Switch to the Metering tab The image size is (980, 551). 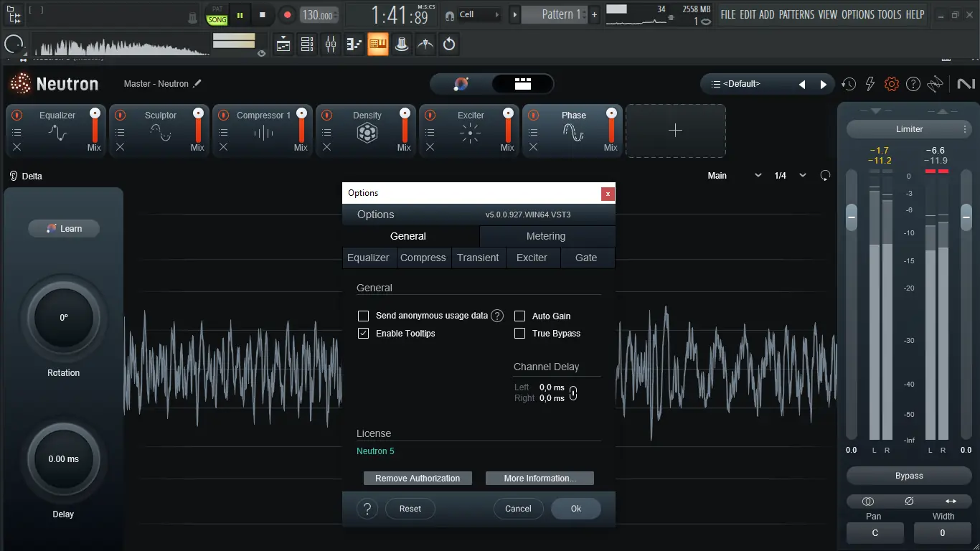tap(546, 236)
